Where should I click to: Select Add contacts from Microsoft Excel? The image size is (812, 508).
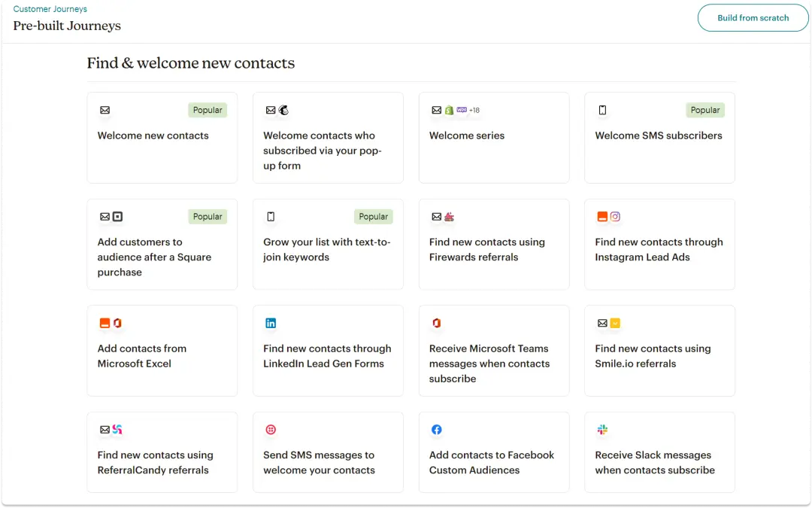click(142, 356)
